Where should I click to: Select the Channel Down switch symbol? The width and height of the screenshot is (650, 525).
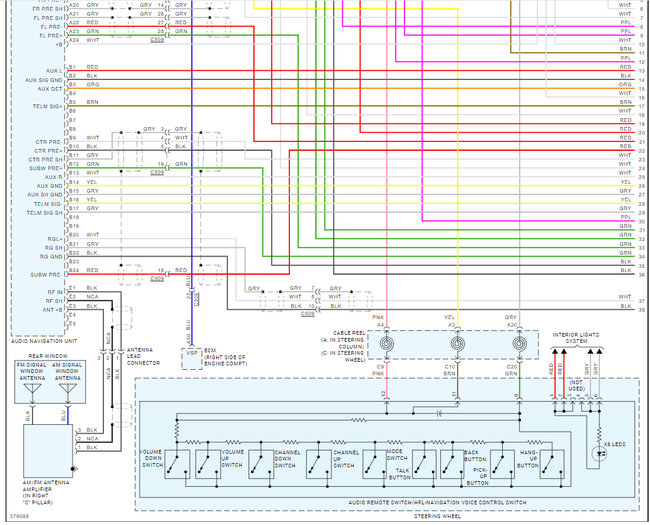261,464
